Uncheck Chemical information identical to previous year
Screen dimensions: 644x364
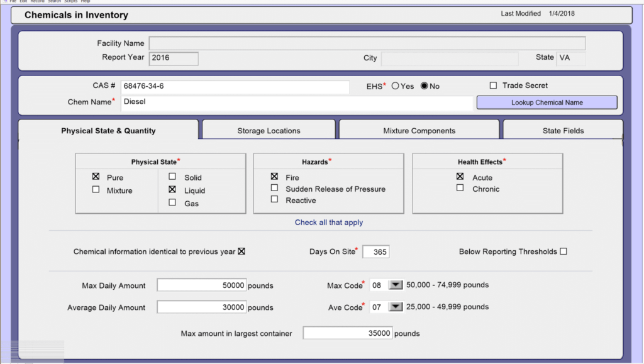241,251
